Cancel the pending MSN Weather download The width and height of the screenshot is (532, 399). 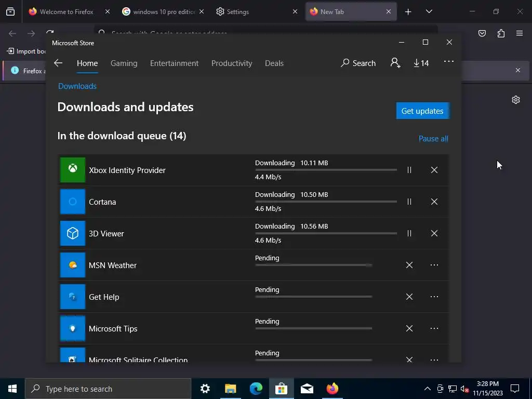409,265
